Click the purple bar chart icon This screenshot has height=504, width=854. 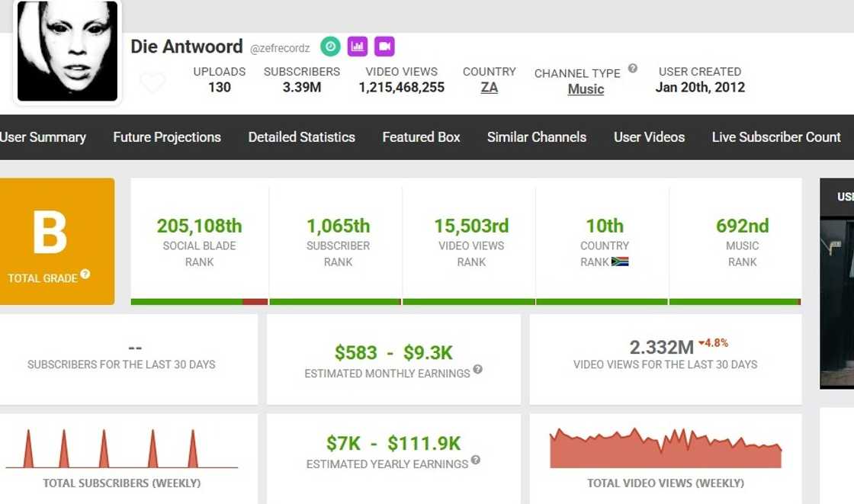click(x=358, y=47)
